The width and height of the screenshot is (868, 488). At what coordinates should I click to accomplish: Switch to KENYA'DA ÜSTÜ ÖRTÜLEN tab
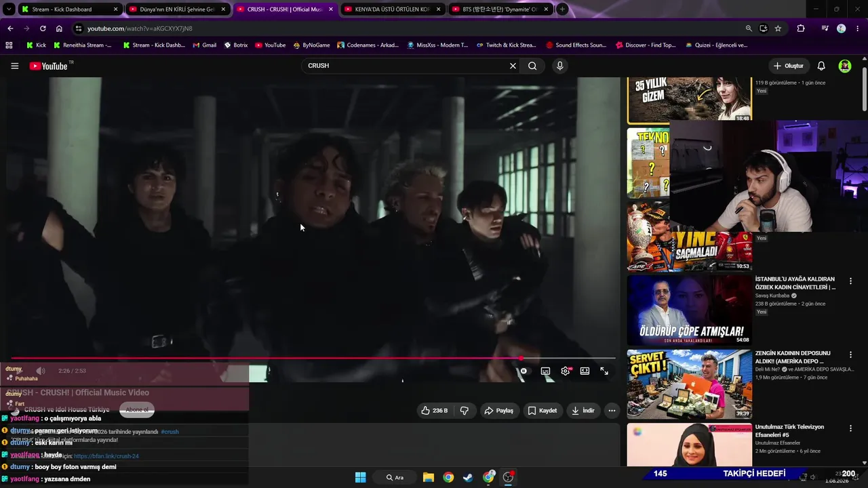click(x=392, y=9)
